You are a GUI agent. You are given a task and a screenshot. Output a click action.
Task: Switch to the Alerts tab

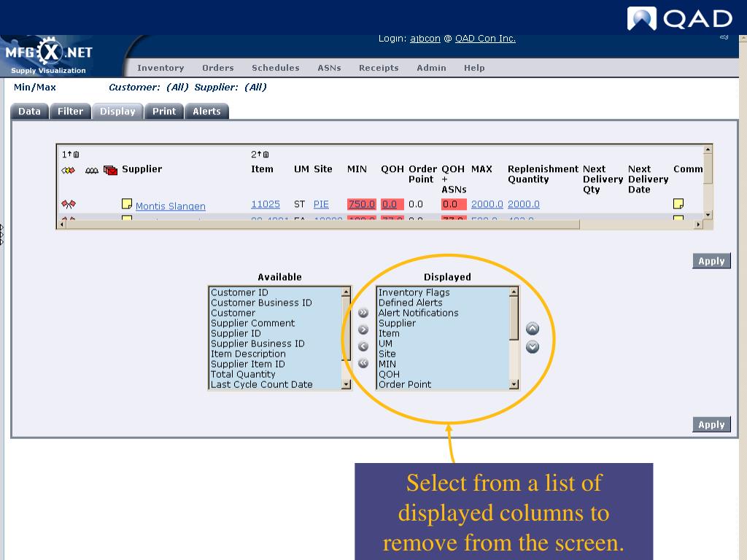tap(206, 112)
